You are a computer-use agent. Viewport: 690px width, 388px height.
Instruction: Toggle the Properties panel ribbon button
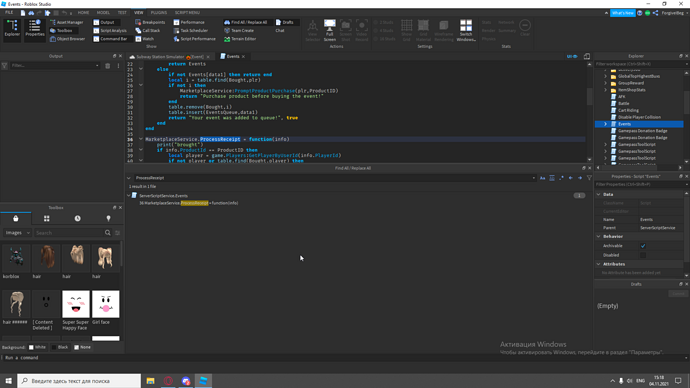click(x=35, y=29)
